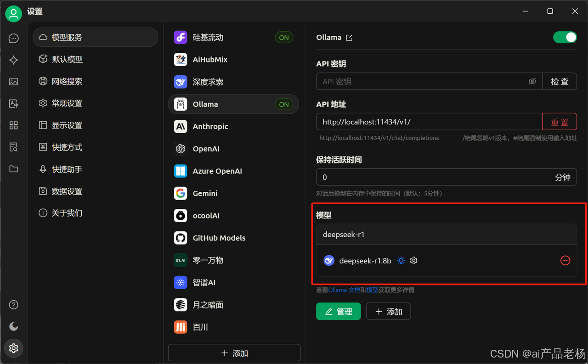Click the green user avatar
The image size is (588, 364).
point(14,14)
